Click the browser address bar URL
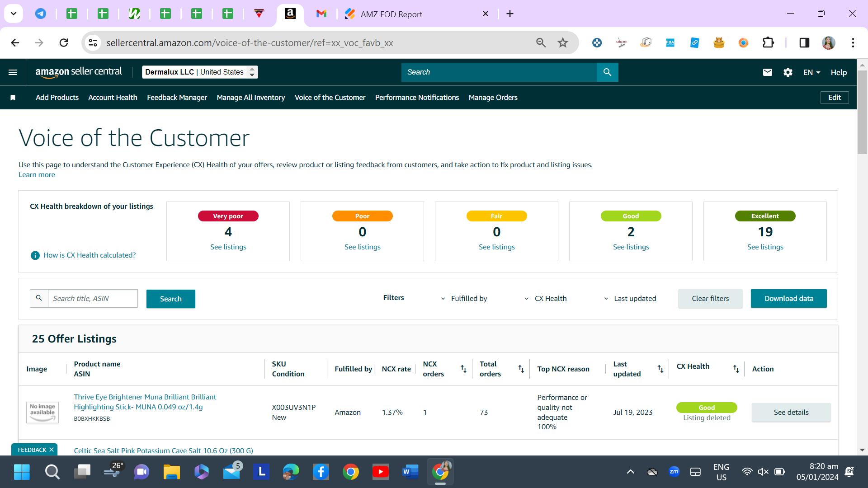 [250, 43]
